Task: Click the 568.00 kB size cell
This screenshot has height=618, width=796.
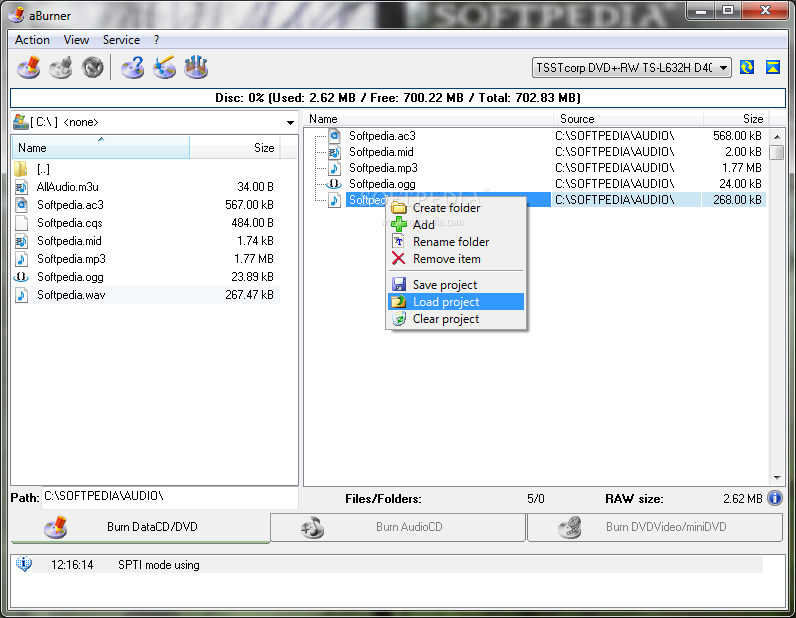Action: (737, 136)
